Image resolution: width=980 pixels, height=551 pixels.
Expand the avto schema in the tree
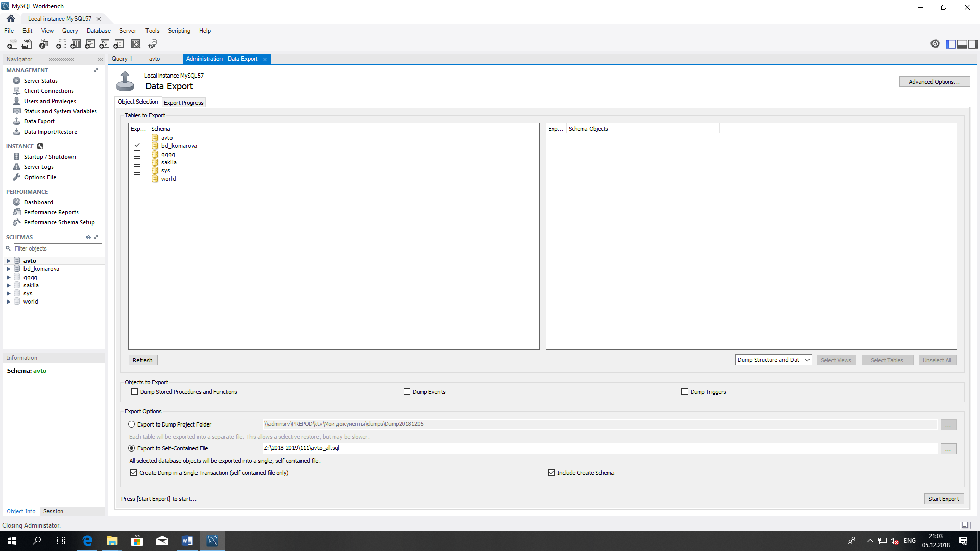point(8,261)
